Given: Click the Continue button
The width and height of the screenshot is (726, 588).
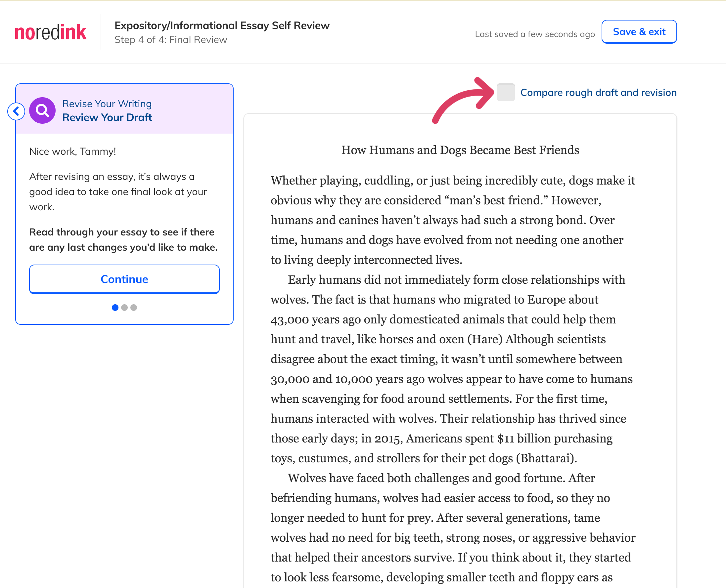Looking at the screenshot, I should (x=124, y=279).
